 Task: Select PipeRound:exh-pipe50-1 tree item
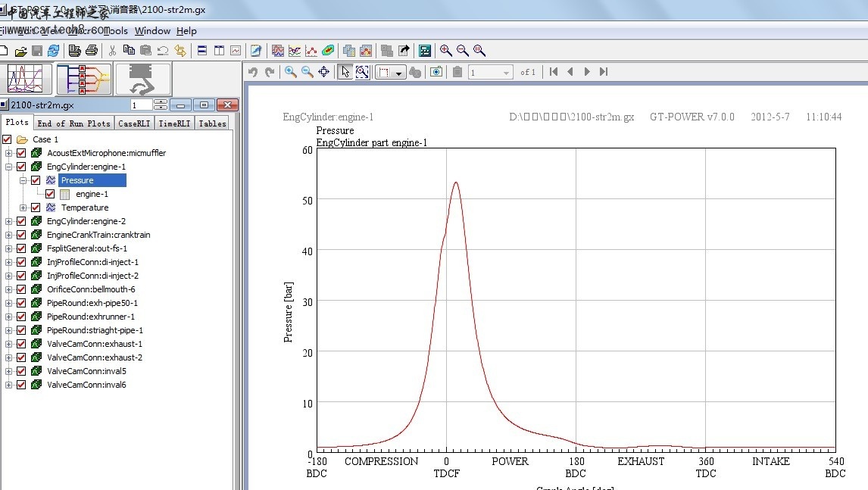coord(92,303)
